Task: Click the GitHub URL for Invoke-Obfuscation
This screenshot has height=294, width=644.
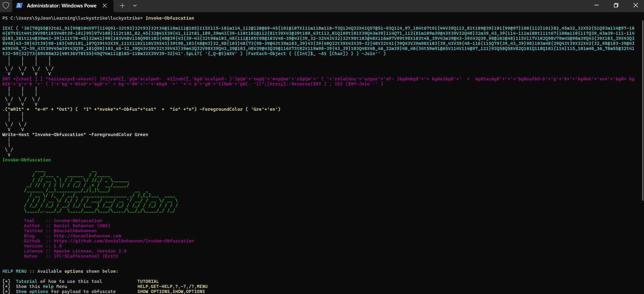Action: tap(124, 241)
